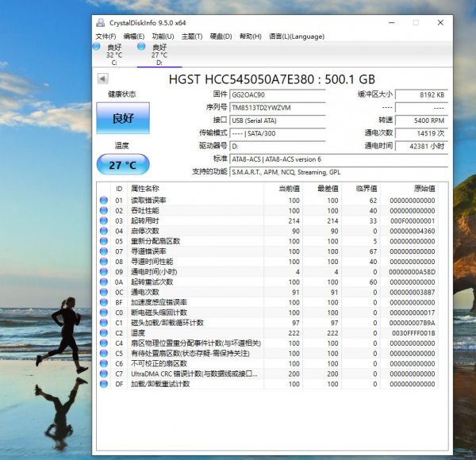This screenshot has height=460, width=476.
Task: Click raw value 000000007B9A
Action: (x=413, y=323)
